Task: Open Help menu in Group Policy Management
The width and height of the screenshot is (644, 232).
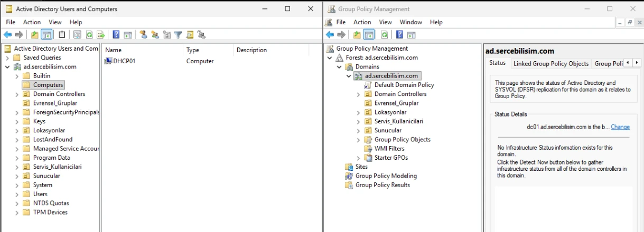Action: coord(436,22)
